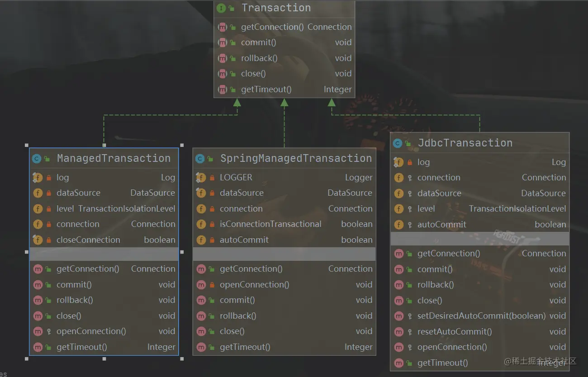Viewport: 588px width, 377px height.
Task: Select the SpringManagedTransaction class title
Action: [296, 159]
